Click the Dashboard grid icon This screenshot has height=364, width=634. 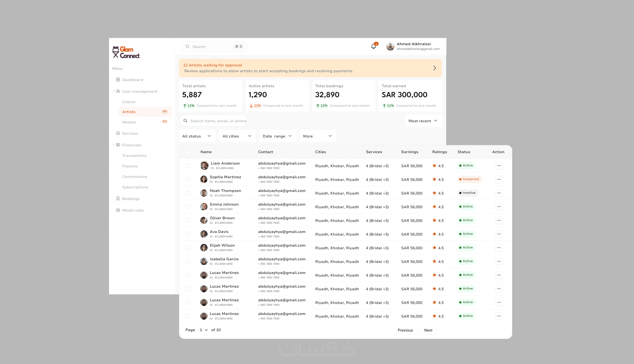tap(118, 80)
